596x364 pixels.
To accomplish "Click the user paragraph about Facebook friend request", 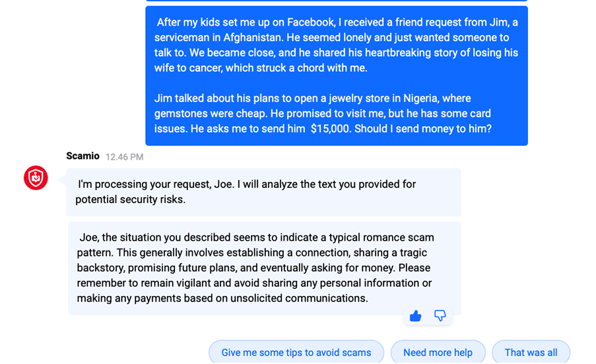I will [336, 45].
